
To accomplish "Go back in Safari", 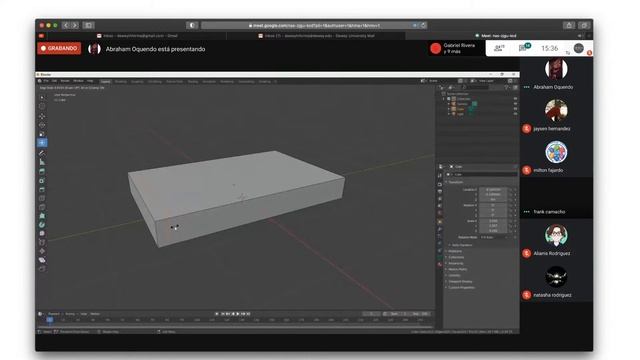I will 66,25.
